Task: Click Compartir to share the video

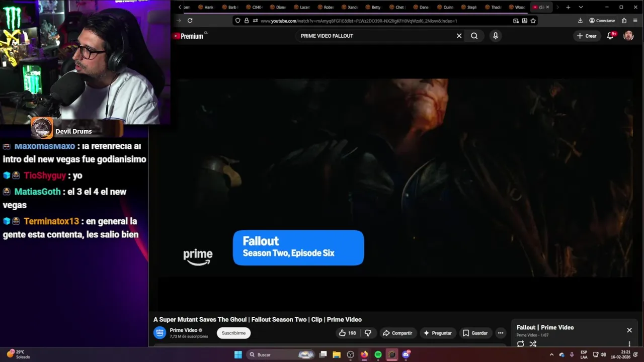Action: pos(397,333)
